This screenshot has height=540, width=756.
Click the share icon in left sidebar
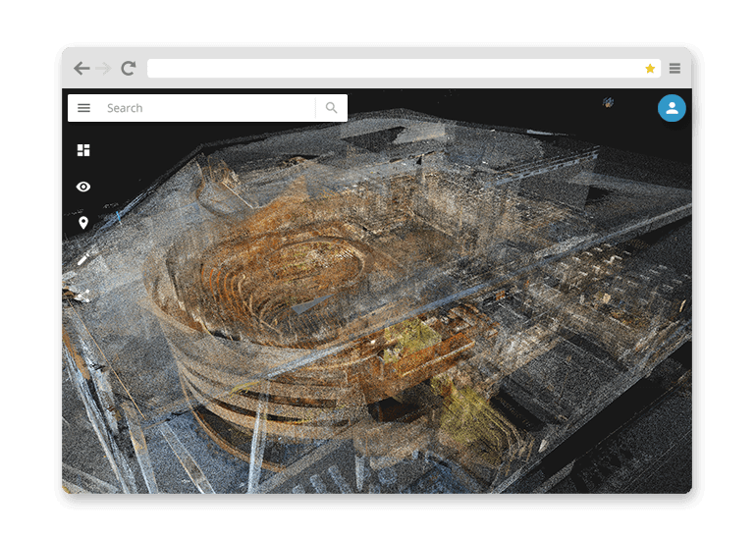click(83, 295)
